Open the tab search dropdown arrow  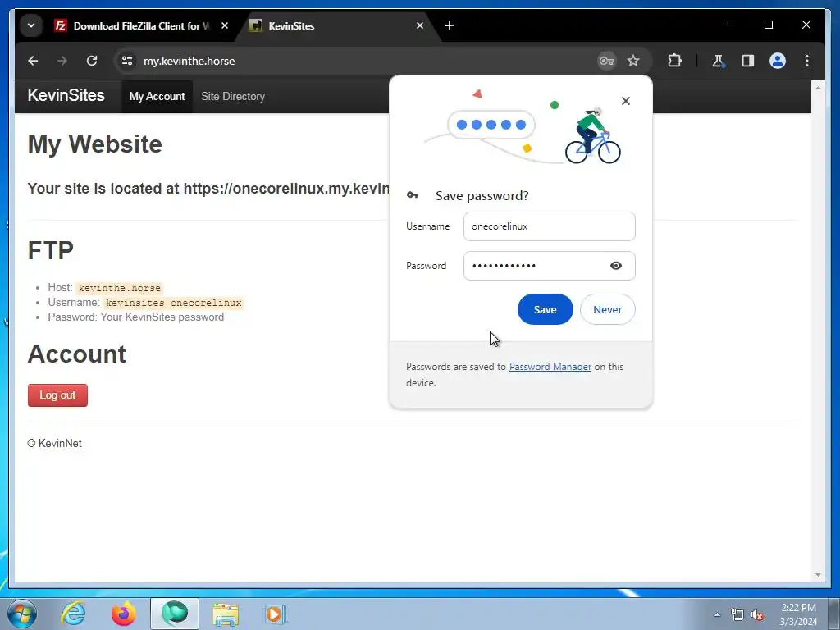click(31, 25)
